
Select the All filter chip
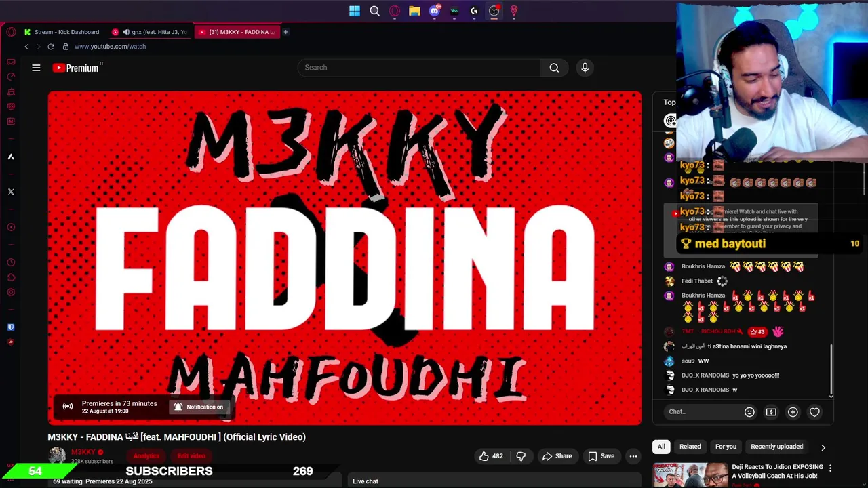click(x=661, y=447)
